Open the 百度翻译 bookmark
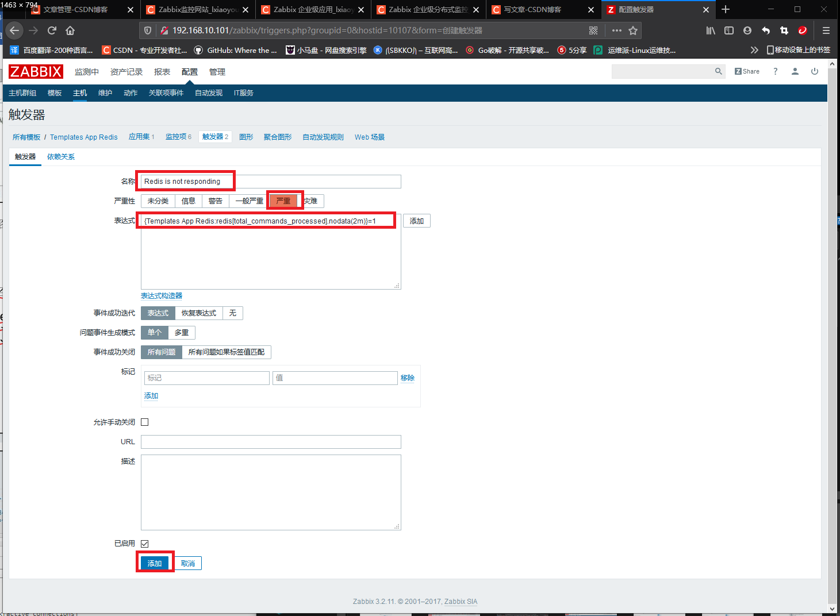This screenshot has height=616, width=840. point(52,50)
